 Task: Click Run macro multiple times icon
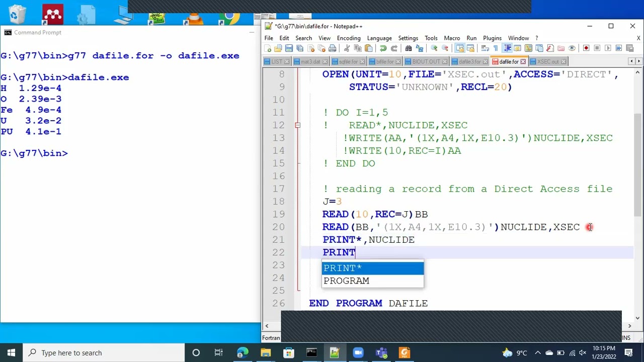[619, 48]
